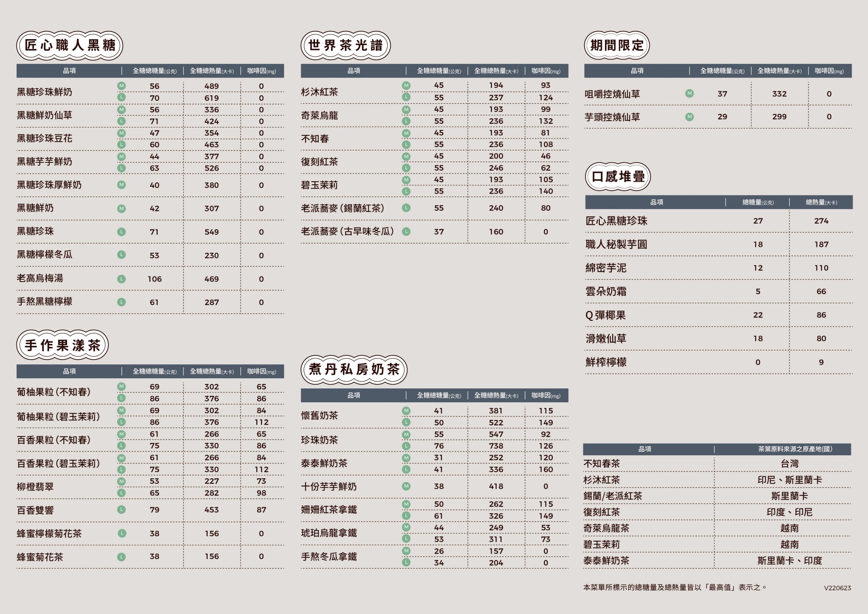Image resolution: width=868 pixels, height=614 pixels.
Task: Click the M badge for 杉沐紅茶
Action: 406,85
